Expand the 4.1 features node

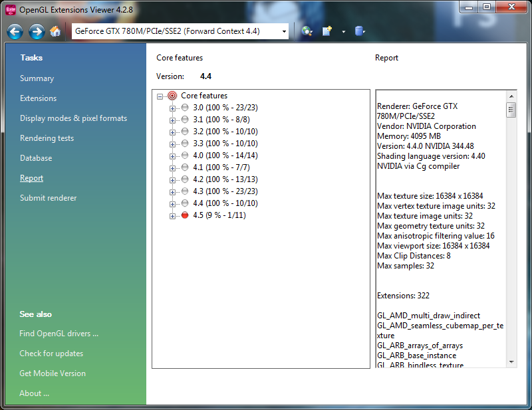tap(172, 168)
